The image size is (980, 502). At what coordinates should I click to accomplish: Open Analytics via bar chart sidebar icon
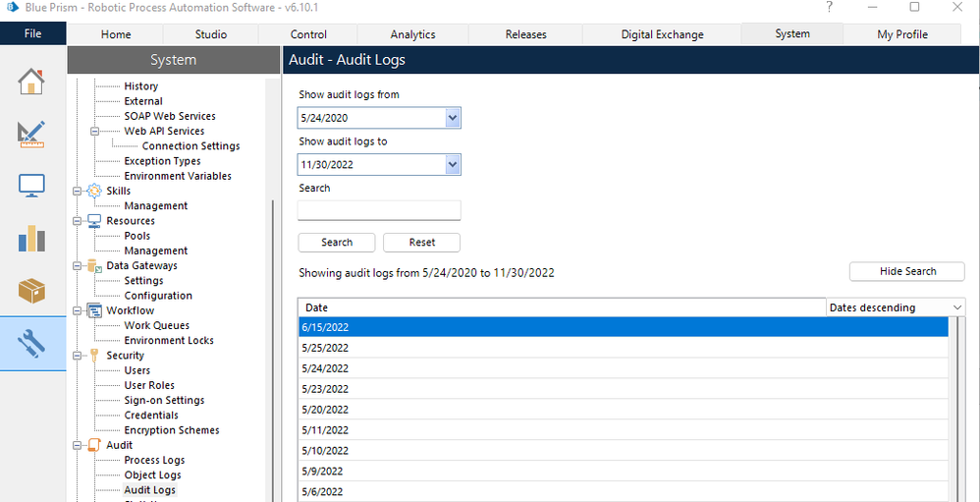[31, 238]
